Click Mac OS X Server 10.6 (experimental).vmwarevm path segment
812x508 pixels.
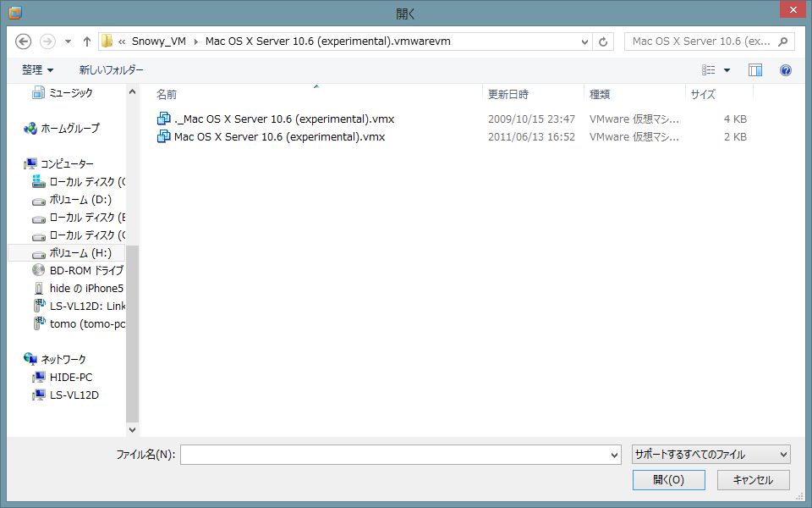tap(328, 41)
